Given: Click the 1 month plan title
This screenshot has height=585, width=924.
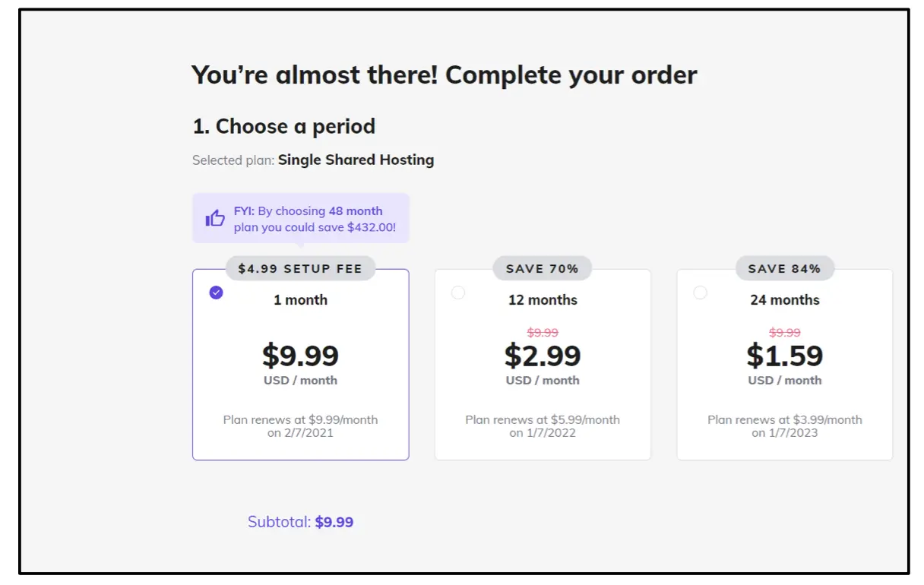Looking at the screenshot, I should point(300,300).
